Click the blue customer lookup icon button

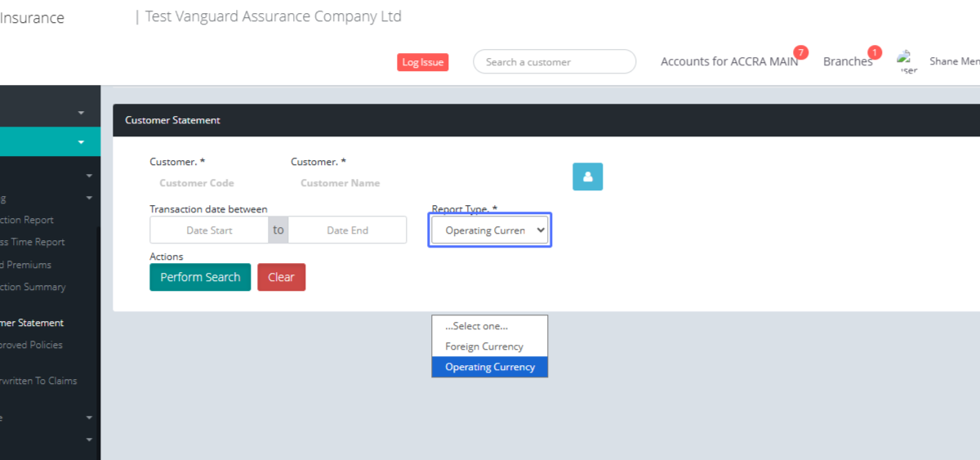click(x=587, y=176)
